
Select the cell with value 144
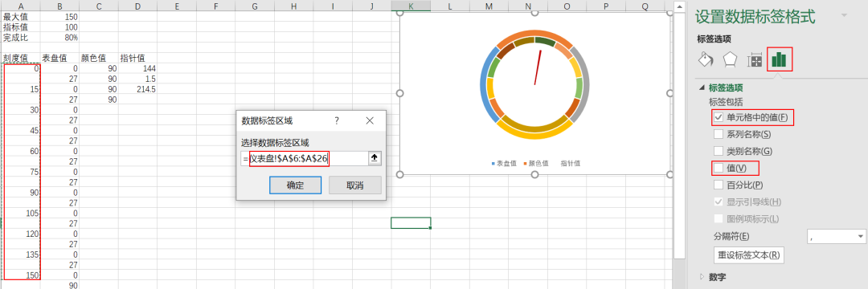[x=138, y=68]
